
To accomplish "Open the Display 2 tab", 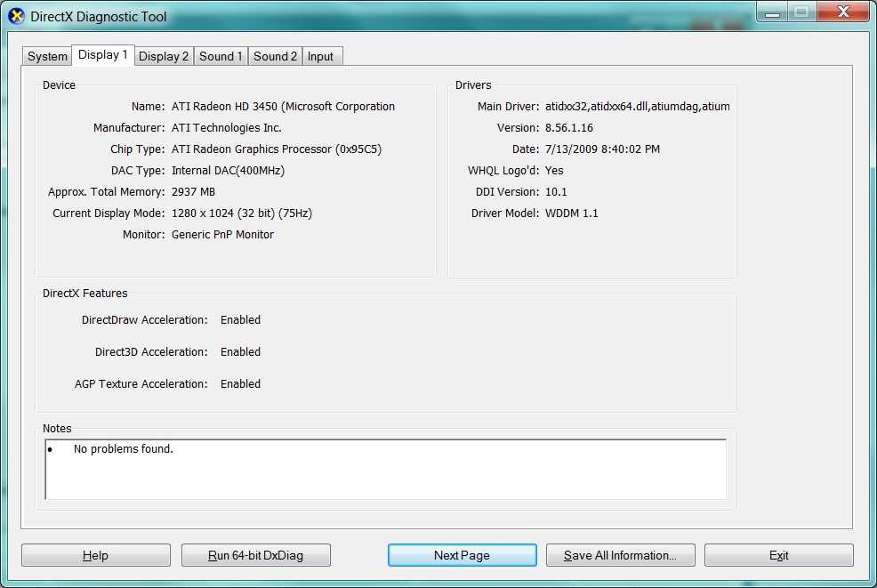I will click(x=164, y=56).
